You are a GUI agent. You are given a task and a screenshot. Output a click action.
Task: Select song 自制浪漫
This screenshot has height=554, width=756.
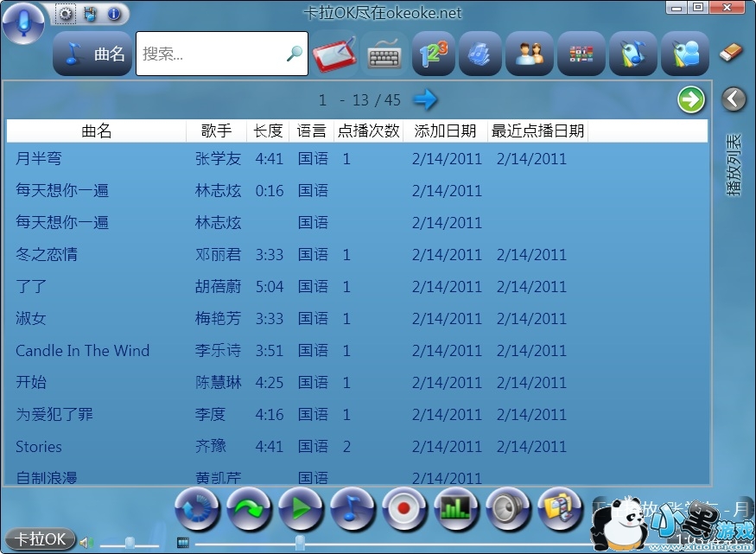pyautogui.click(x=47, y=477)
